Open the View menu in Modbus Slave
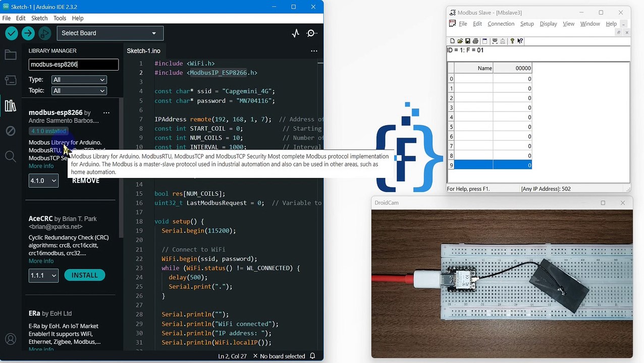 pos(568,24)
